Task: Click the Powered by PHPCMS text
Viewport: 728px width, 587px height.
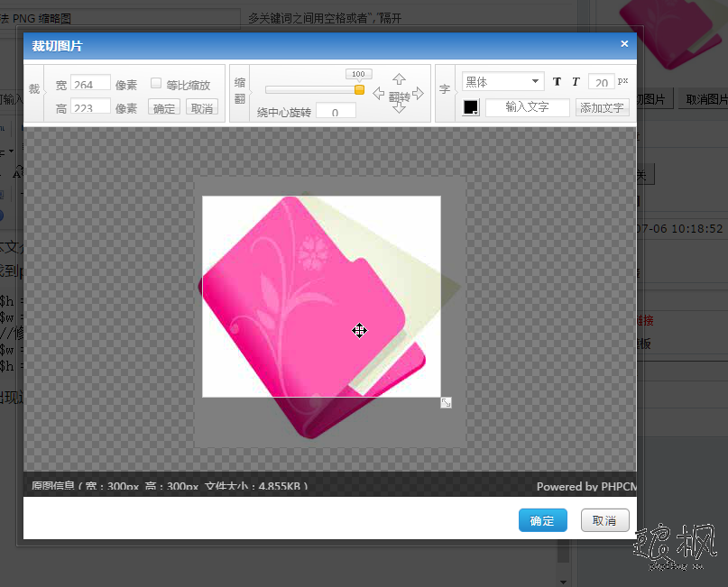Action: click(587, 486)
